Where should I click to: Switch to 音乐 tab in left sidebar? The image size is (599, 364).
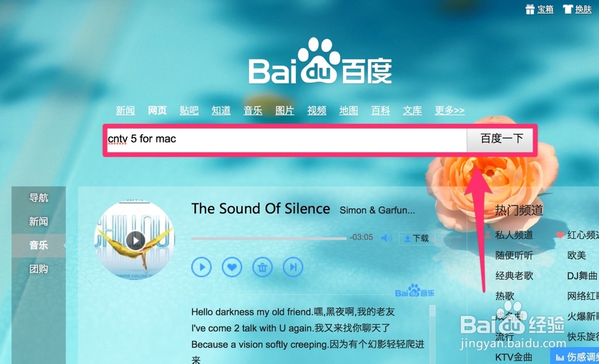[x=38, y=245]
